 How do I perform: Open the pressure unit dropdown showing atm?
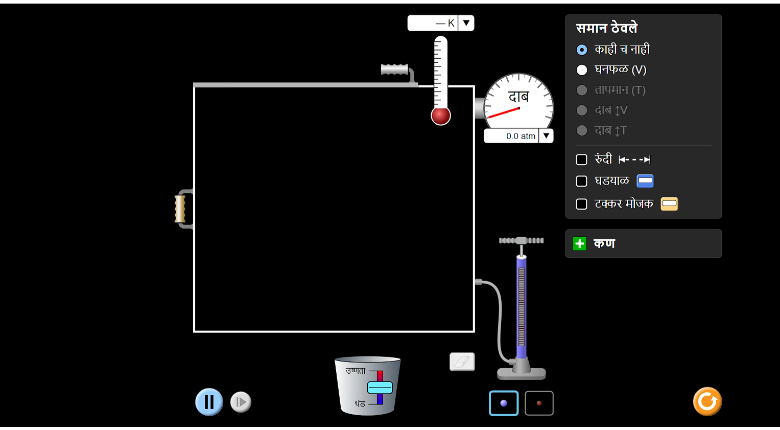[545, 136]
